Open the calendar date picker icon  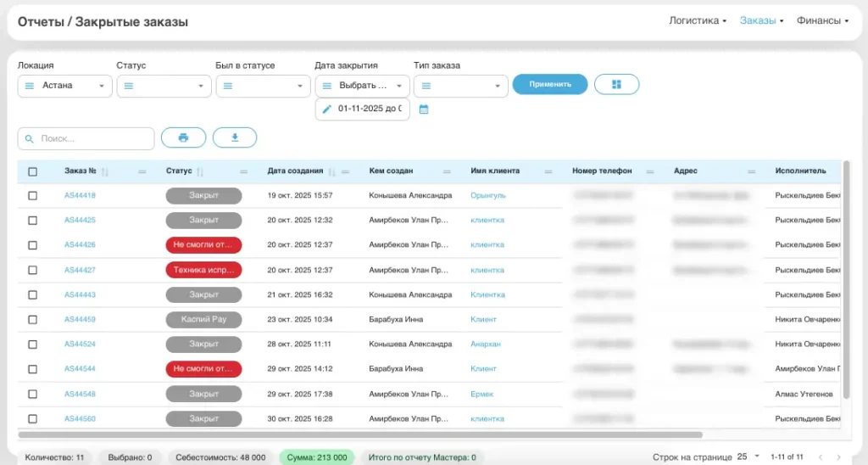point(424,109)
